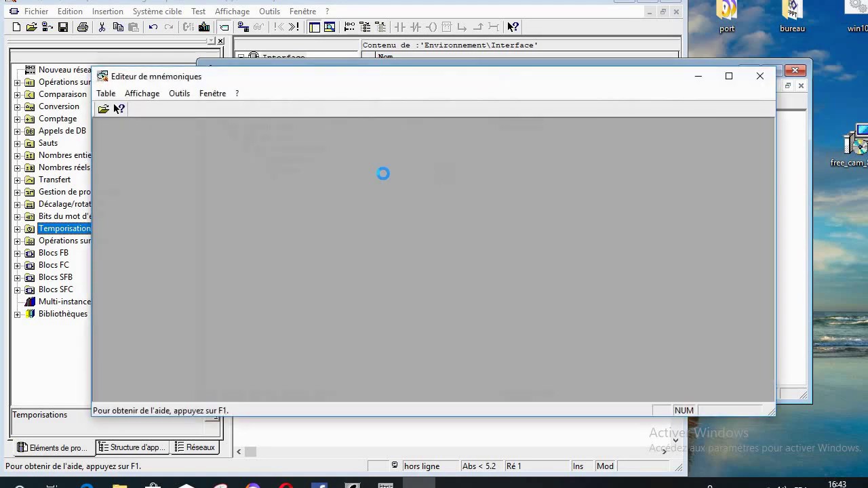Image resolution: width=868 pixels, height=488 pixels.
Task: Insert an output coil
Action: [x=431, y=27]
